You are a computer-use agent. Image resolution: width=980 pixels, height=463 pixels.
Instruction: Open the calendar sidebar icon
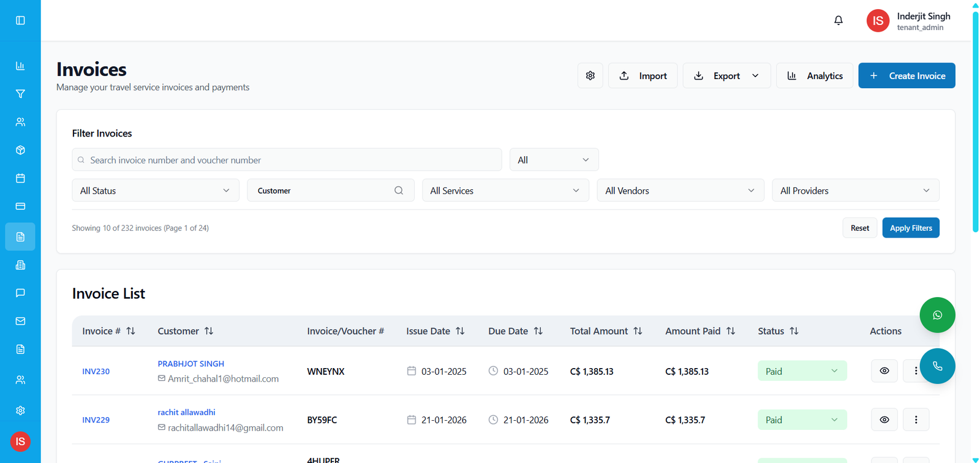coord(20,178)
